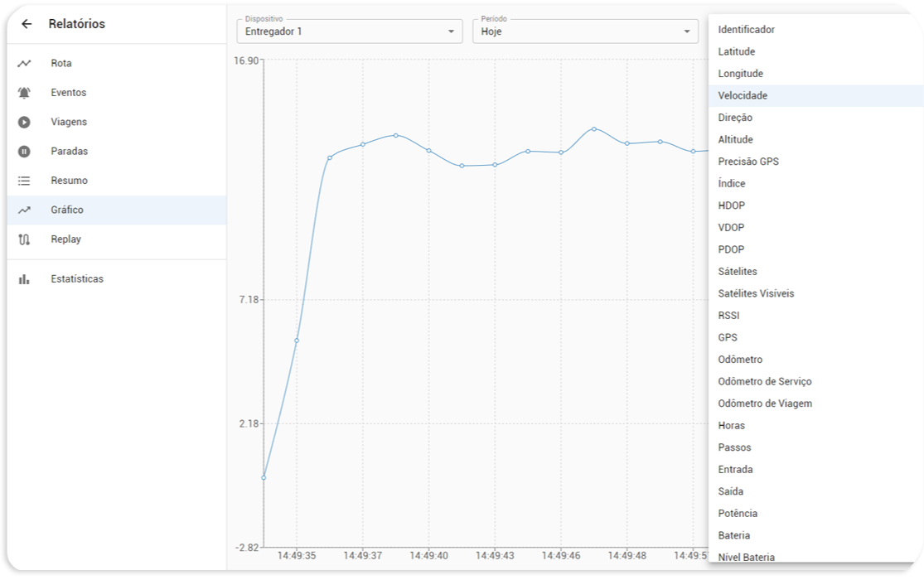
Task: Click the chart peak data point
Action: point(594,129)
